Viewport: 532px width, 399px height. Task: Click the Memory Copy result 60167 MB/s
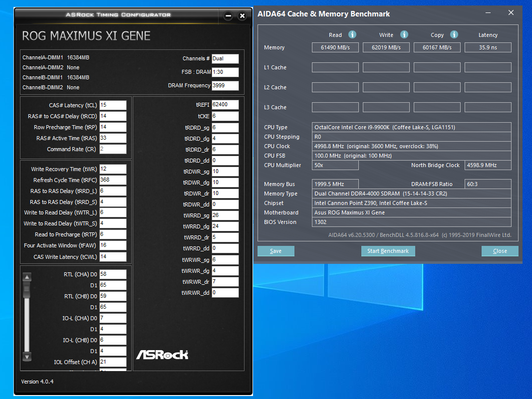coord(437,47)
